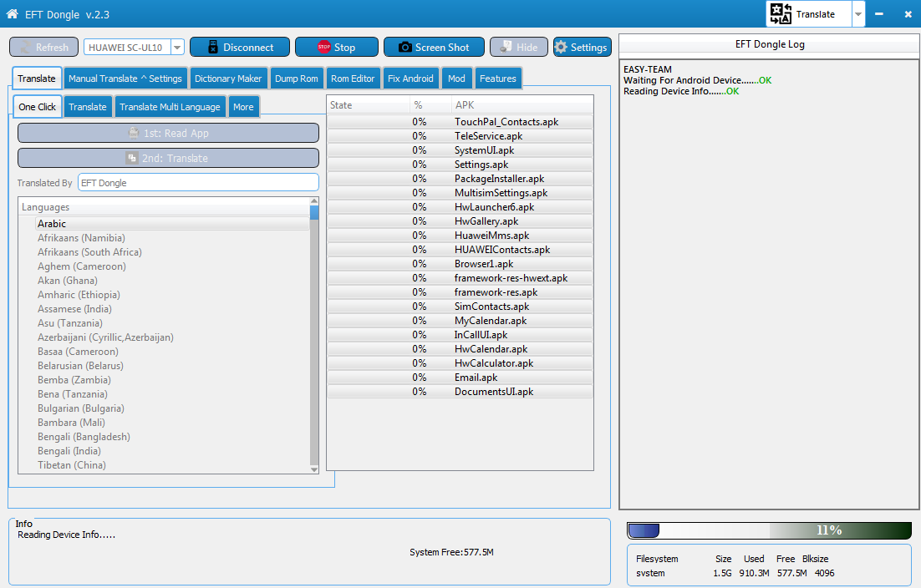This screenshot has height=588, width=921.
Task: Select the framework-res.apk row
Action: tap(460, 292)
